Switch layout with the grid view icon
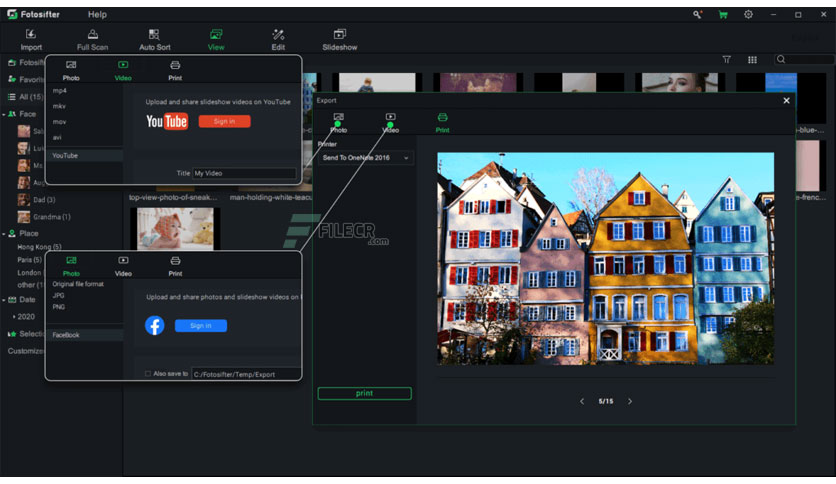This screenshot has height=484, width=836. (x=752, y=60)
